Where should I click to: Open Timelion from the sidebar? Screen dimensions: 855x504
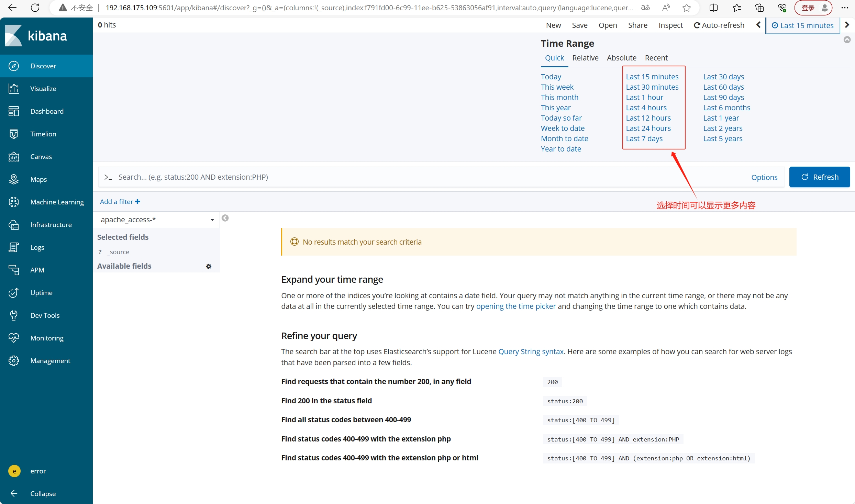pos(14,134)
